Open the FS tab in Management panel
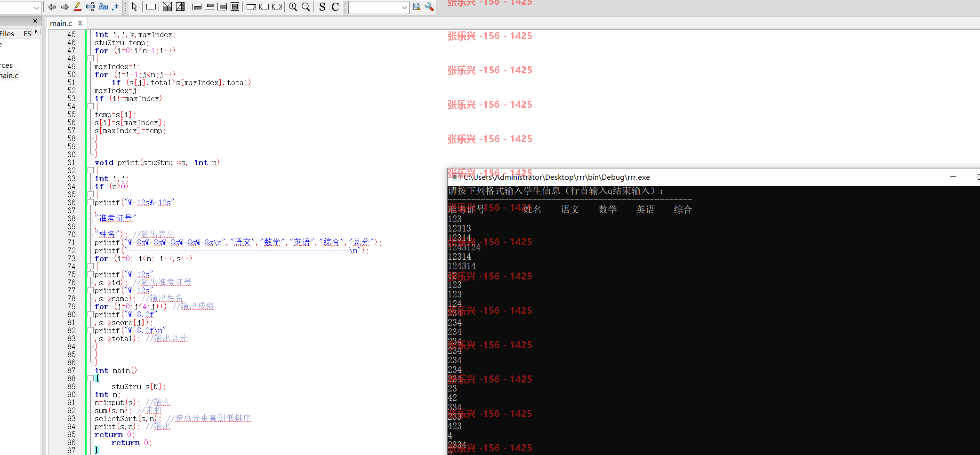Image resolution: width=980 pixels, height=455 pixels. 27,33
